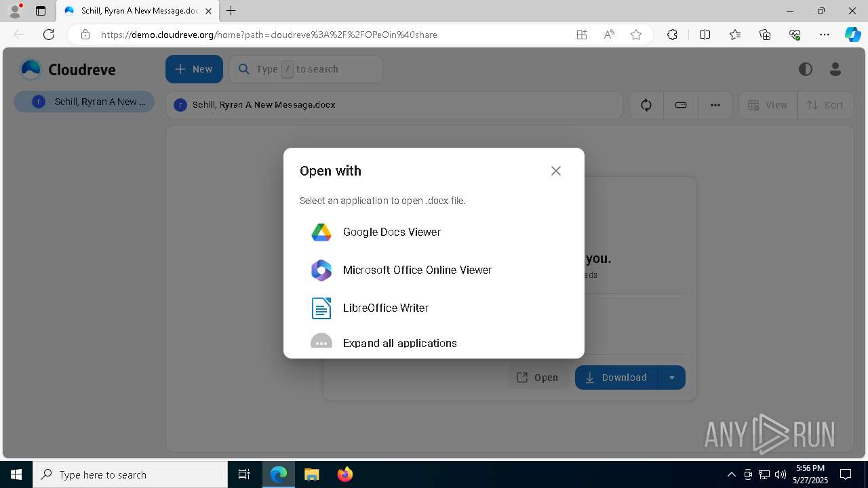This screenshot has width=868, height=488.
Task: Click the Google Drive icon
Action: [x=321, y=232]
